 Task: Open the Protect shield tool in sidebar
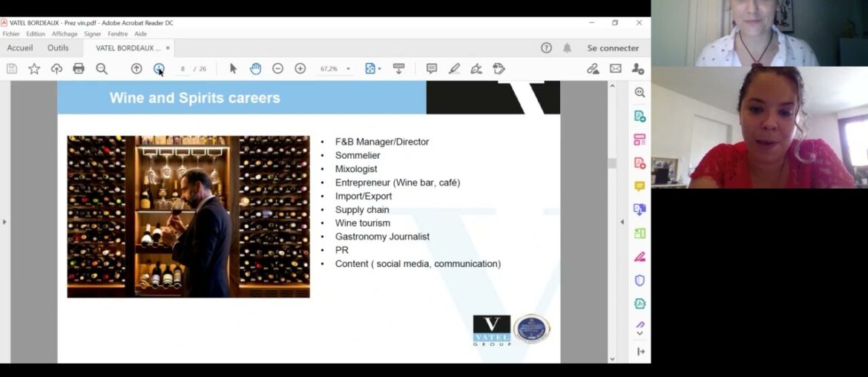tap(640, 281)
